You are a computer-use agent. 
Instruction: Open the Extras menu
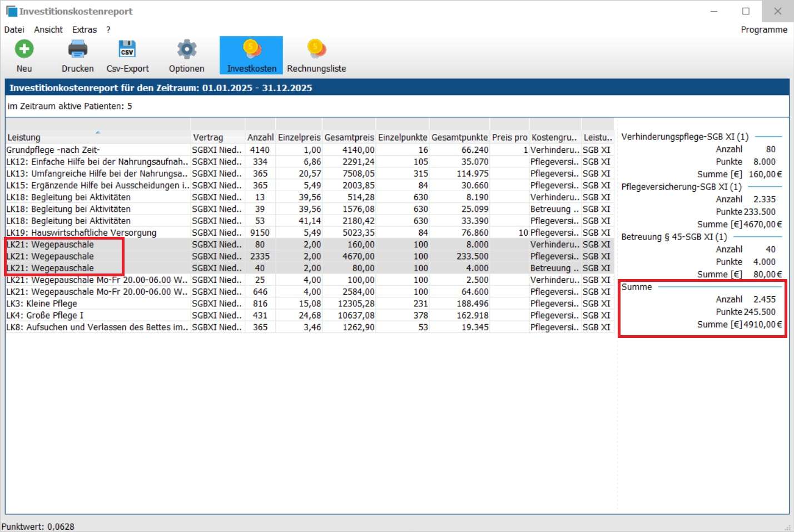point(85,29)
